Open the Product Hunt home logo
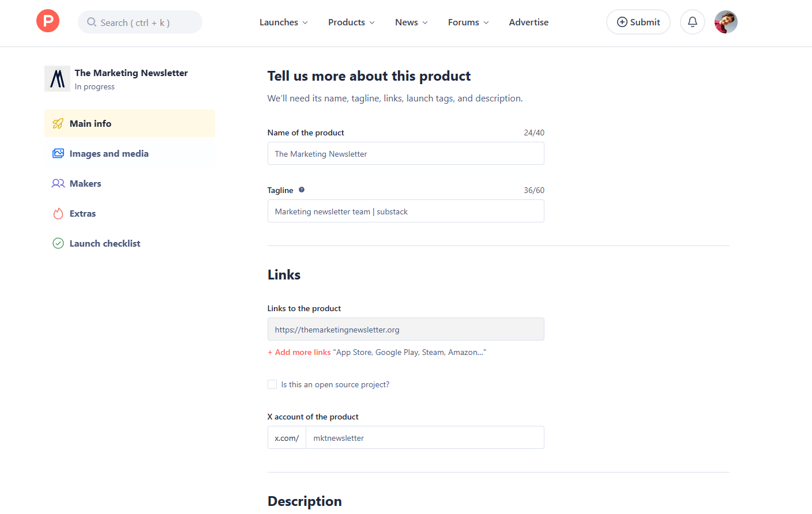The width and height of the screenshot is (812, 514). click(48, 21)
